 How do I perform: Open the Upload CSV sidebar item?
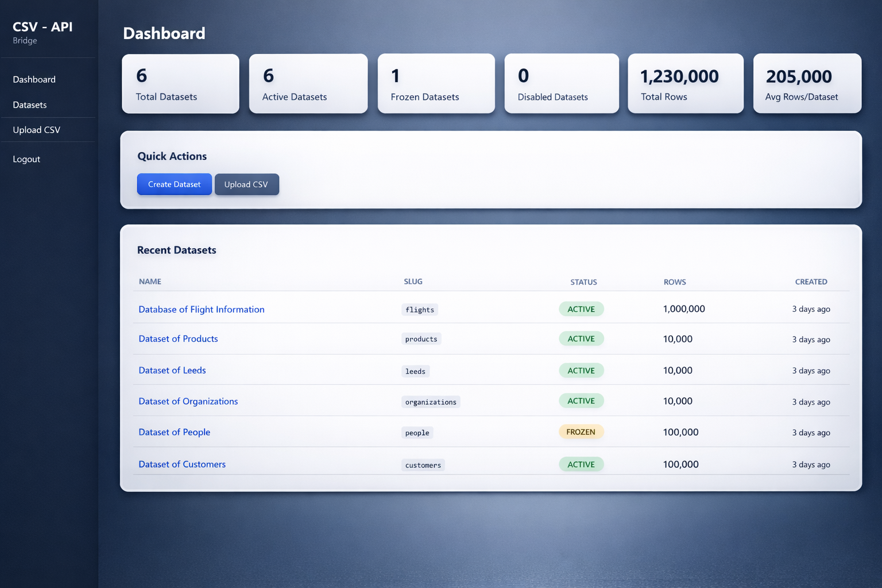point(36,130)
